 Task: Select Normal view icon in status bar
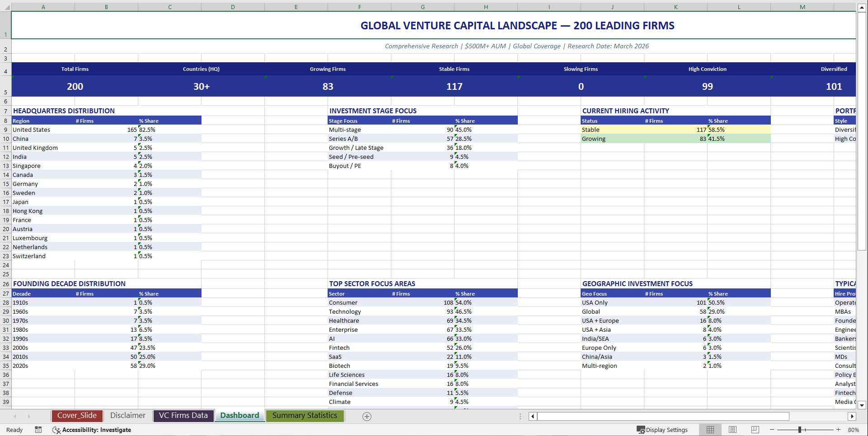coord(710,430)
